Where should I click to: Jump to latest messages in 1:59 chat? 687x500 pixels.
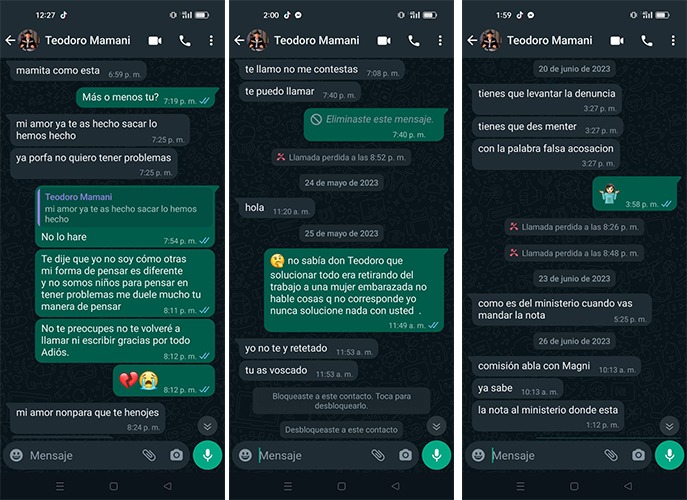669,426
